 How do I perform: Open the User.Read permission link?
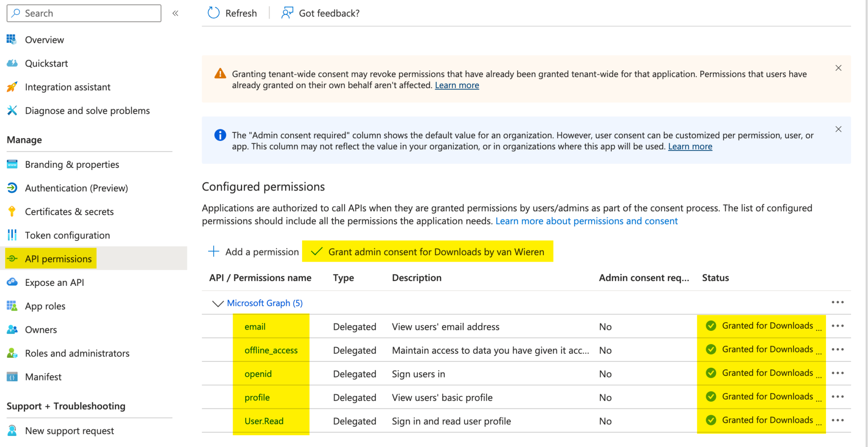pos(264,421)
